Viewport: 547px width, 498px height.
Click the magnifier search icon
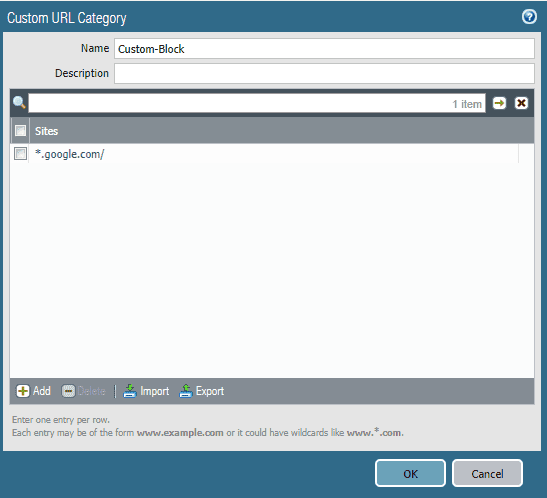click(19, 103)
